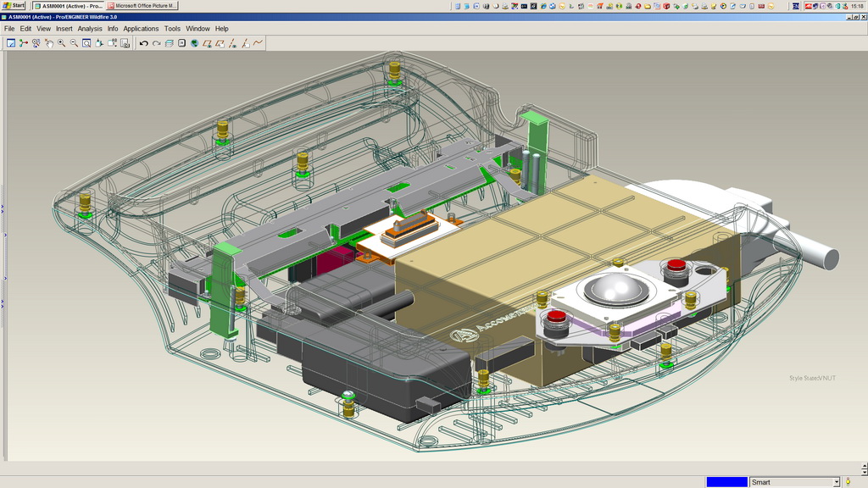Click the blue status color box
This screenshot has height=488, width=868.
coord(726,482)
